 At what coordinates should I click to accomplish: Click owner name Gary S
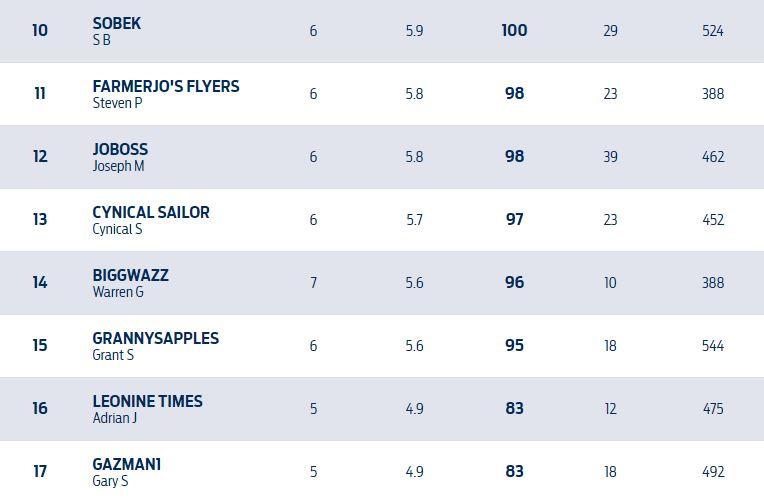[110, 481]
